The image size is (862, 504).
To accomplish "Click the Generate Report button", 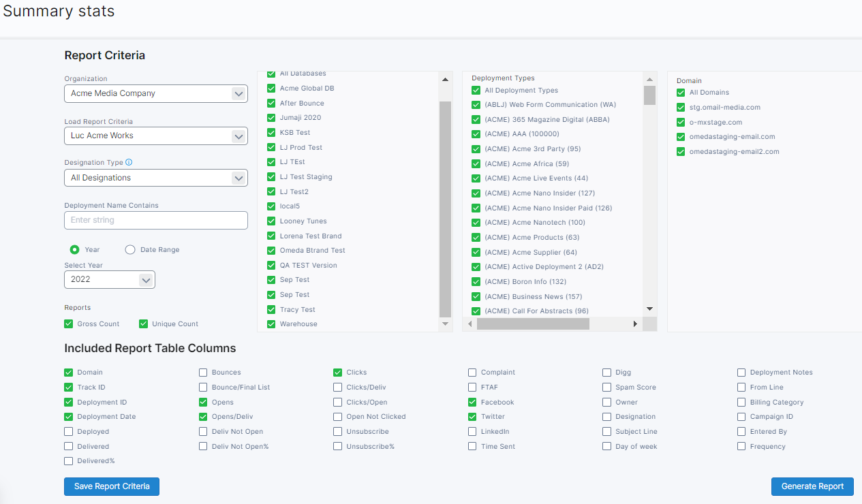I will pyautogui.click(x=812, y=486).
